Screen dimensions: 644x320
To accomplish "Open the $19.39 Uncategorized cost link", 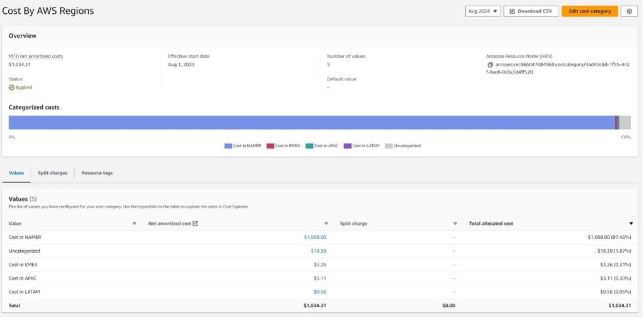I will pos(318,251).
